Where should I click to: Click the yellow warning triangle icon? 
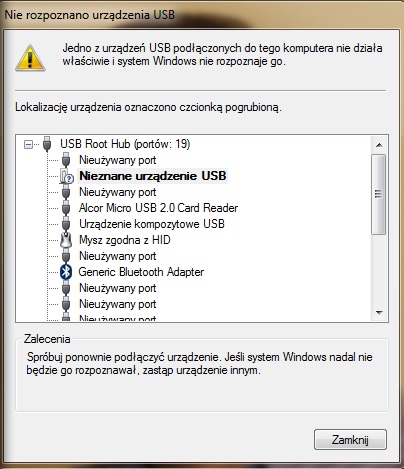30,58
